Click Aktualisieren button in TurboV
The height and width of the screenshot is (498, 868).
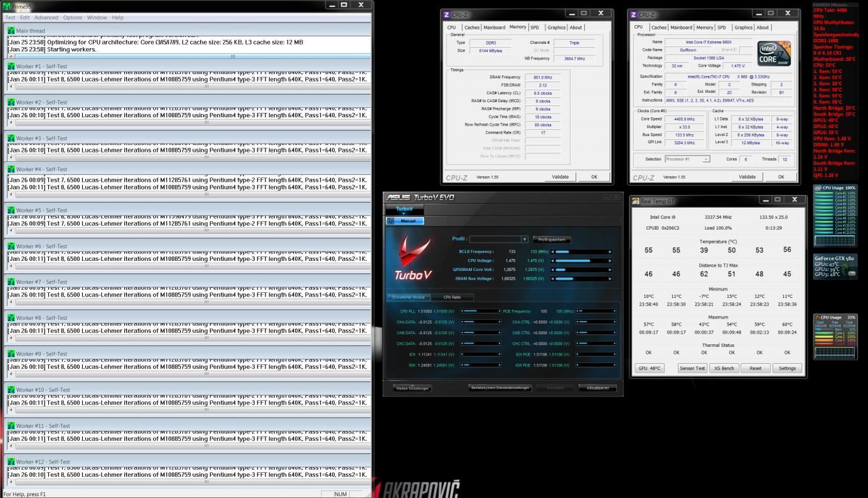(x=597, y=388)
